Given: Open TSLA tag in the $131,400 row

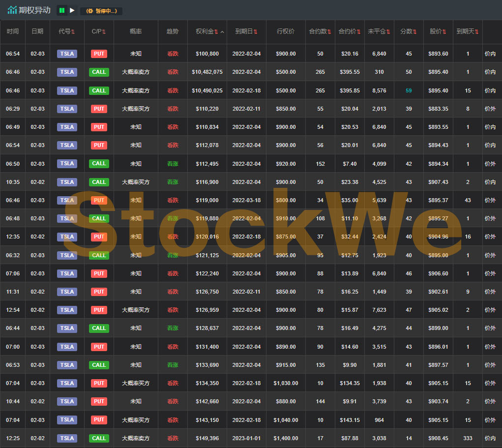Looking at the screenshot, I should click(67, 347).
